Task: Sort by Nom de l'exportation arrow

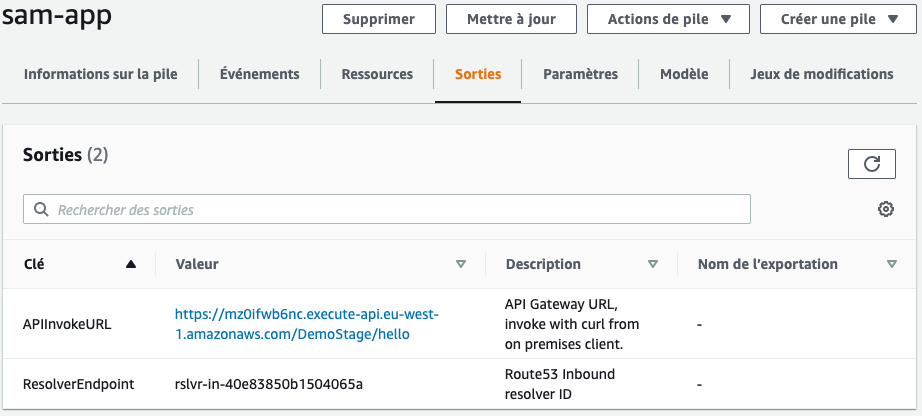Action: [891, 265]
